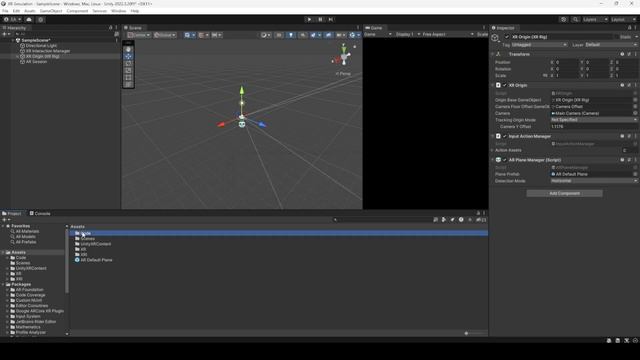Disable the AR Plane Manager component checkbox
640x360 pixels.
point(505,160)
